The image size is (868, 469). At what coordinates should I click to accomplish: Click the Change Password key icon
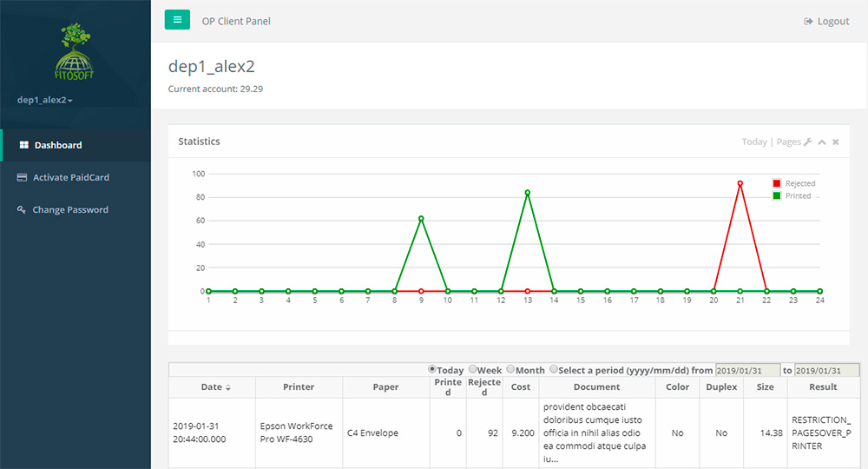23,209
